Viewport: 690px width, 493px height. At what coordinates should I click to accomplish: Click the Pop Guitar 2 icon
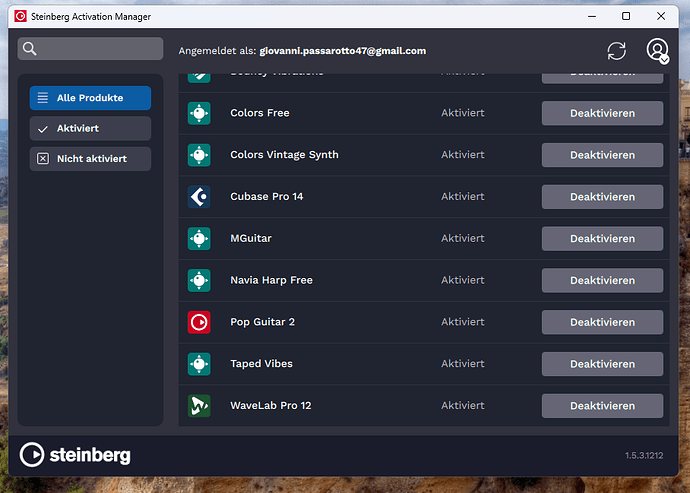click(x=199, y=322)
